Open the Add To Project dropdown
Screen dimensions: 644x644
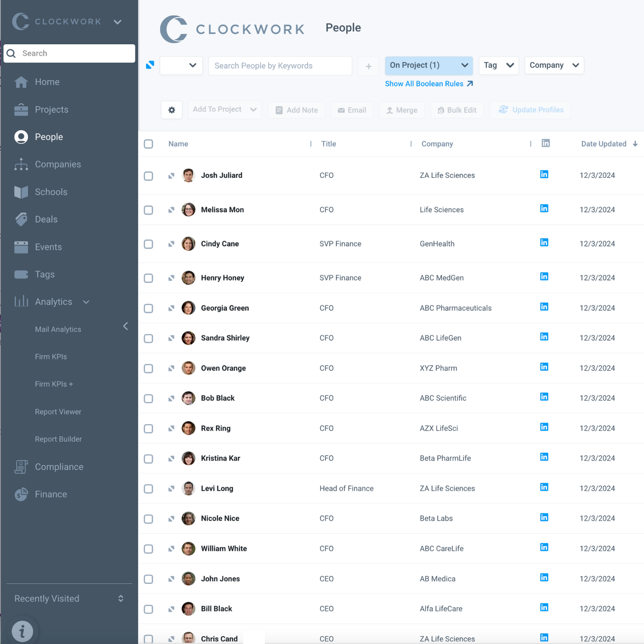pos(224,109)
